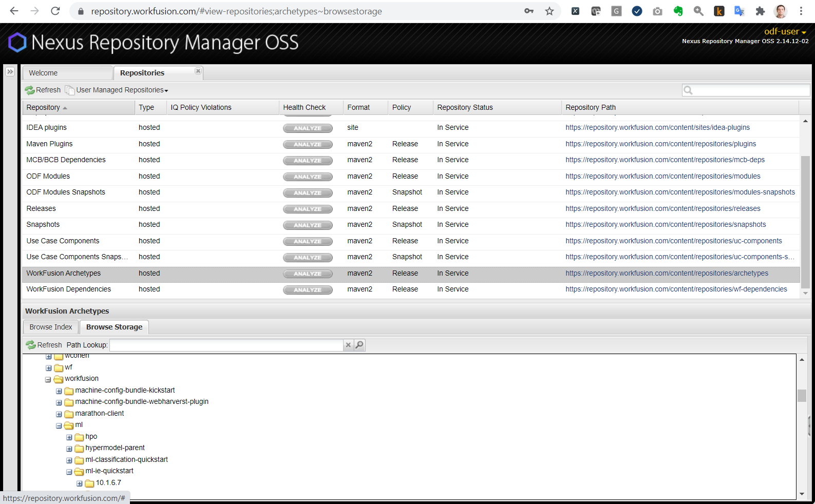Image resolution: width=815 pixels, height=504 pixels.
Task: Sort by the Type column header
Action: coord(150,107)
